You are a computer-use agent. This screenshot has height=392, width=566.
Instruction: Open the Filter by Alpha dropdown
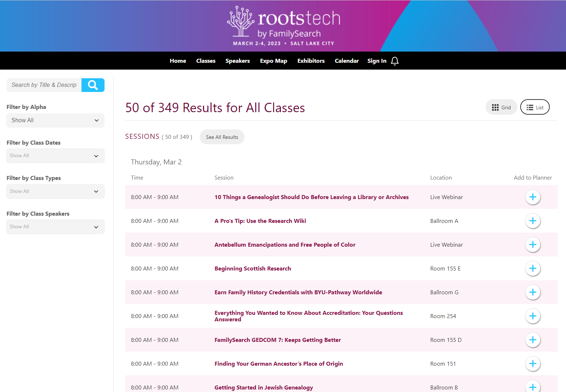[x=56, y=120]
